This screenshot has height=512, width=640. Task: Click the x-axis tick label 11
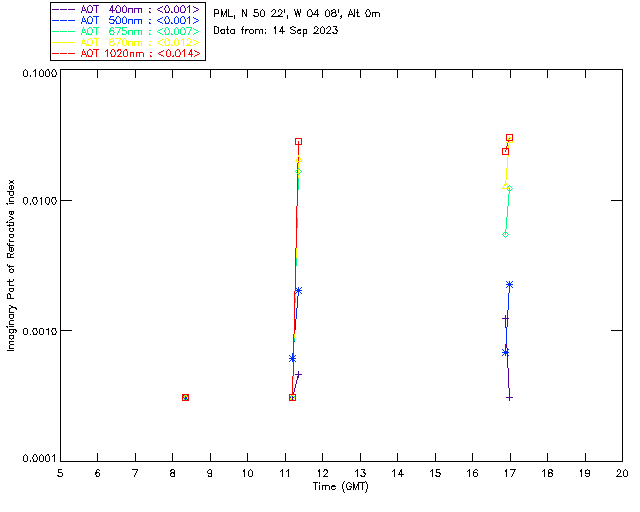coord(285,473)
